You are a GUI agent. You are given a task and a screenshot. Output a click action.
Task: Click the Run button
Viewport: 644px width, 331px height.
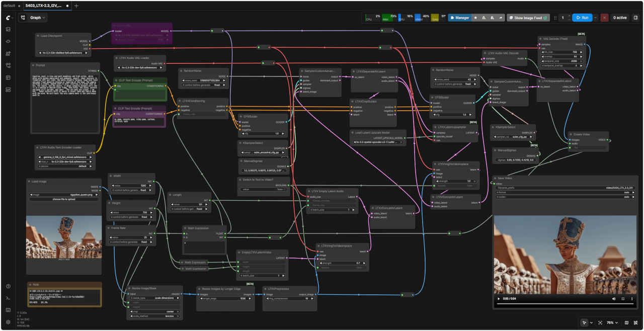click(582, 18)
